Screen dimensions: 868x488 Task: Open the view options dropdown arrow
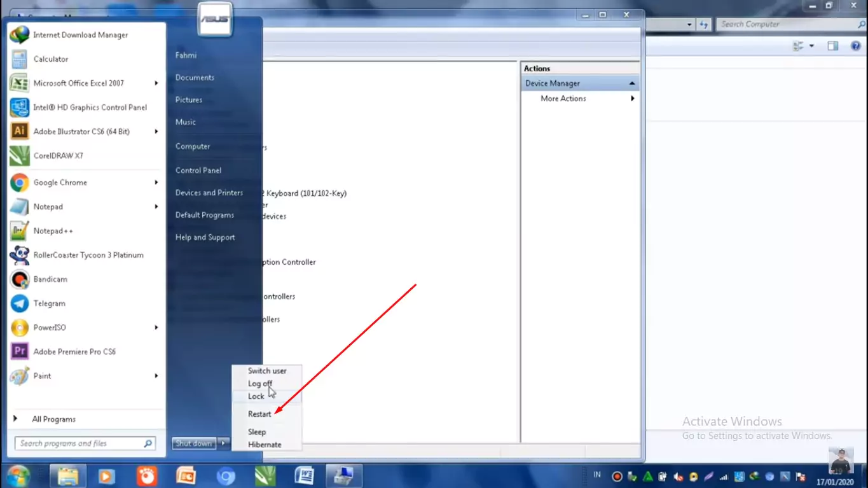point(812,46)
